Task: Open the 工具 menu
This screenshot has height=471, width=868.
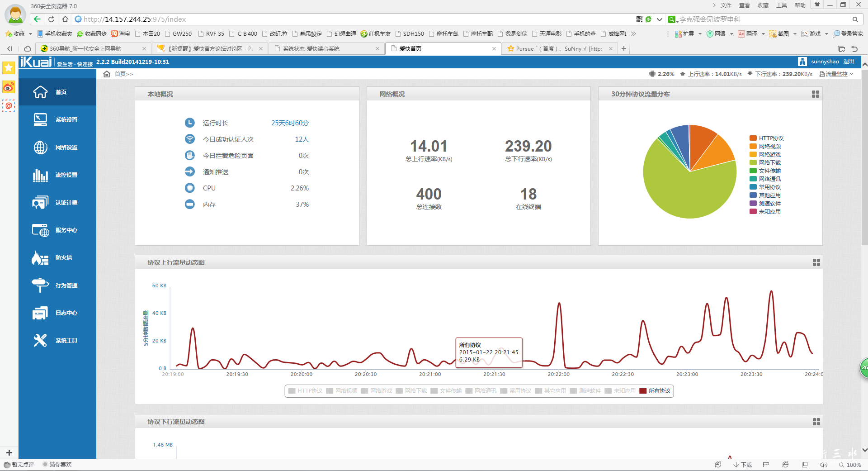Action: coord(782,5)
